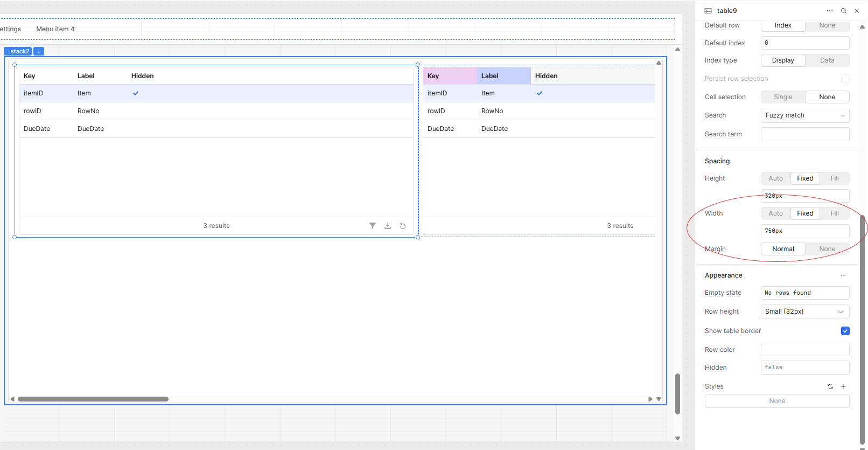Set Index type to Data
Image resolution: width=868 pixels, height=450 pixels.
(x=827, y=60)
